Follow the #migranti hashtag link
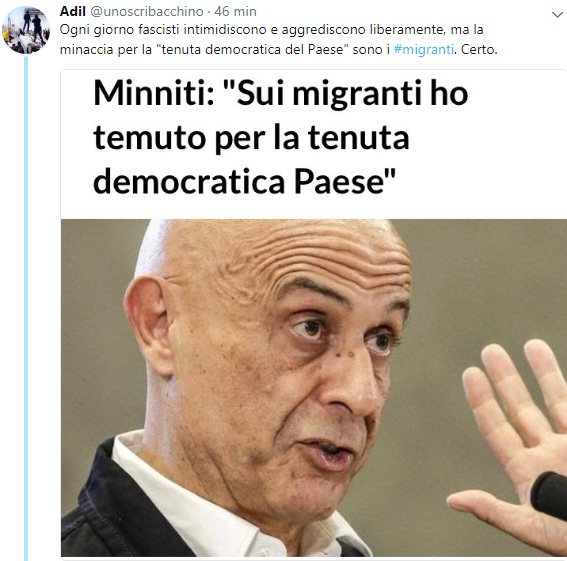Viewport: 567px width, 561px height. tap(423, 50)
